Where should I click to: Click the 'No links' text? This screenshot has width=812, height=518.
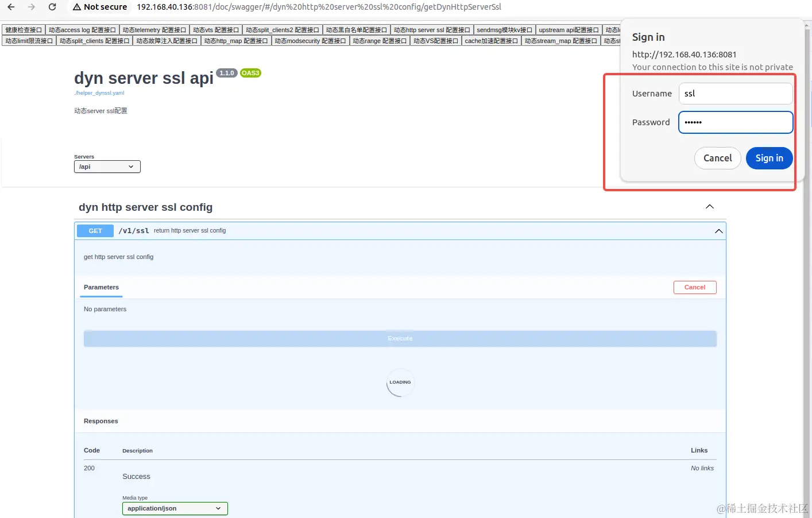coord(702,468)
